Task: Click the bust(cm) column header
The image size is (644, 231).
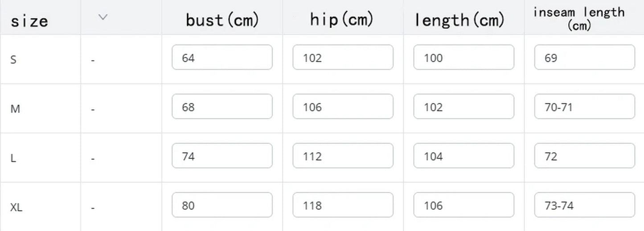Action: coord(222,20)
